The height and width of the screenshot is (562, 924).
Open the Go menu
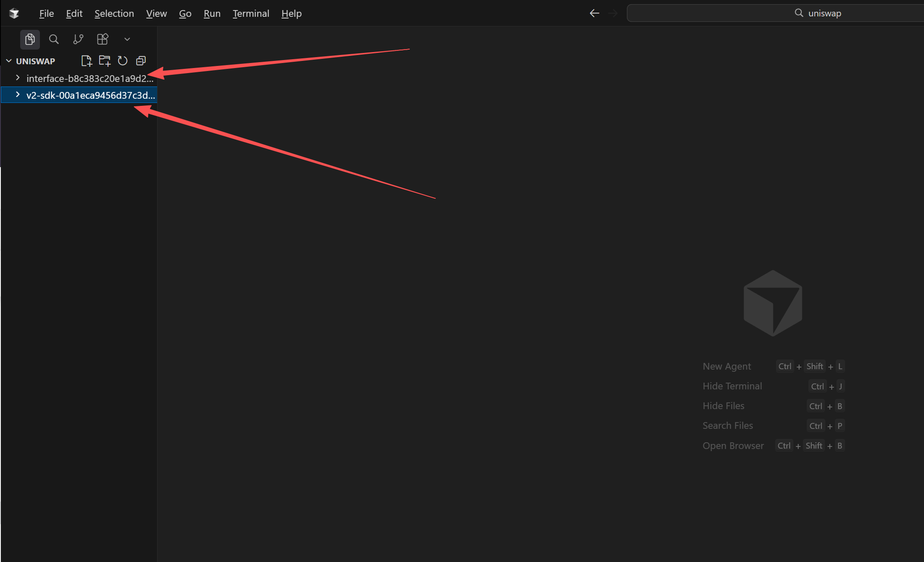(185, 13)
